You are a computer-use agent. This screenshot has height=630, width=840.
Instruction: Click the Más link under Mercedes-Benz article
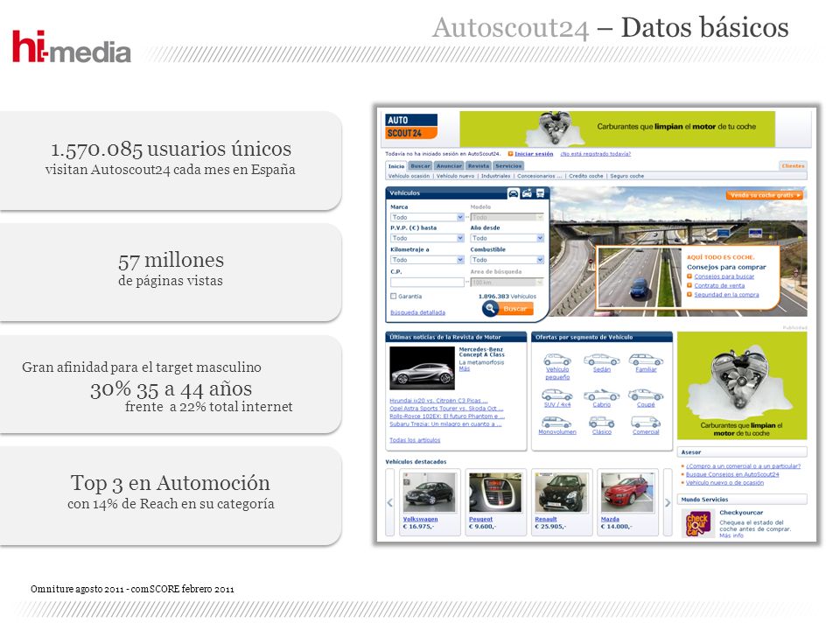pos(464,368)
